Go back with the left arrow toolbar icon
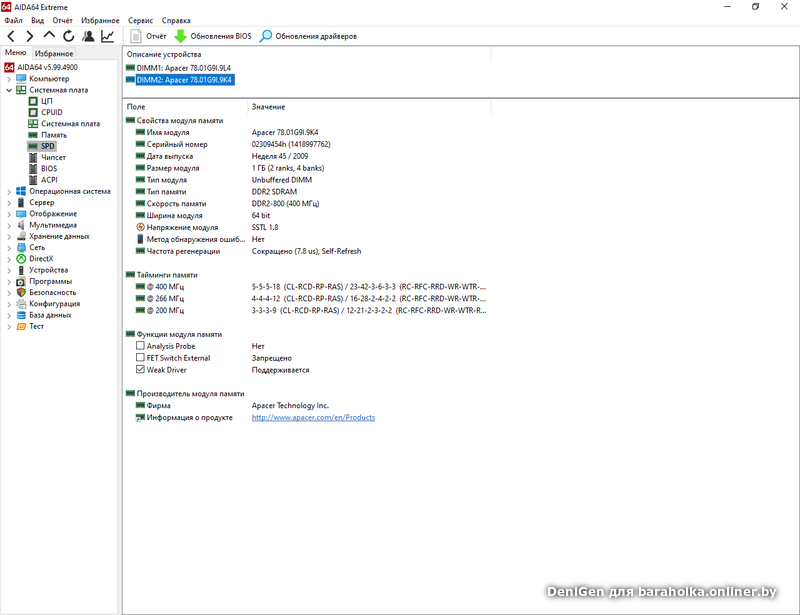This screenshot has height=615, width=800. pos(11,36)
